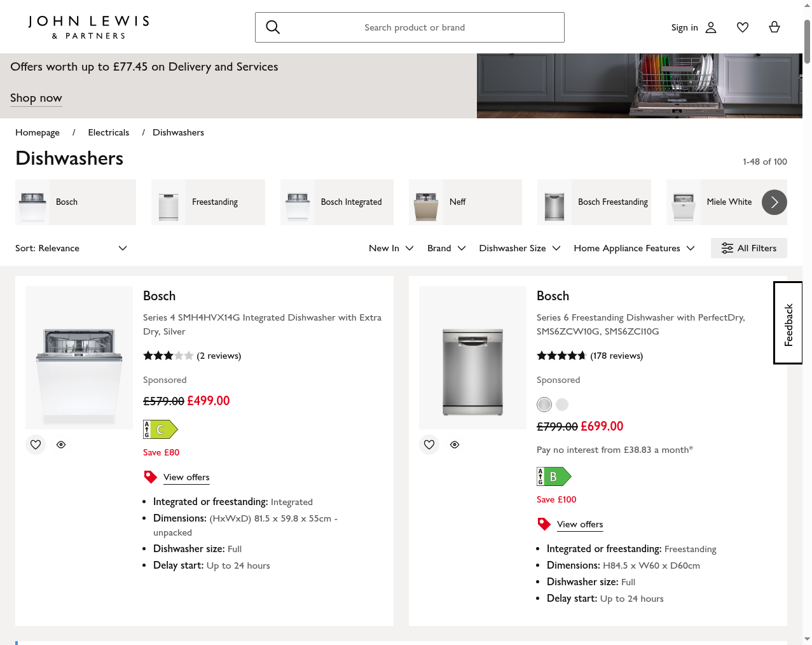The image size is (812, 645).
Task: Open the shopping basket icon
Action: (x=774, y=27)
